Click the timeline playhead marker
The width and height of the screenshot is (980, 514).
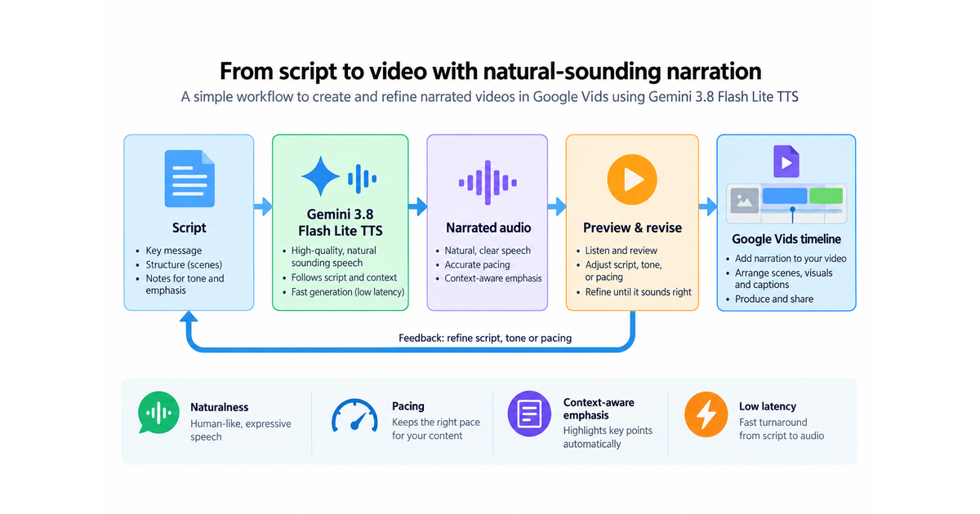click(792, 210)
